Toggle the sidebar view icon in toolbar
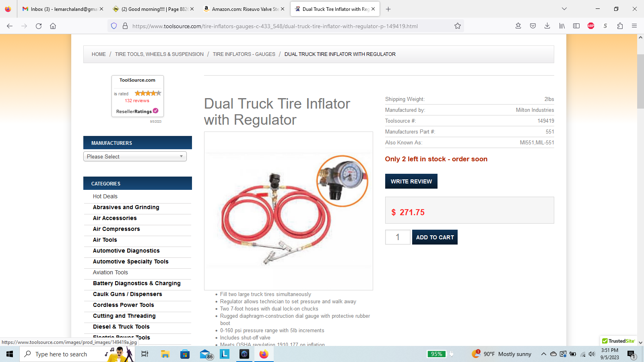This screenshot has height=362, width=644. coord(576,26)
